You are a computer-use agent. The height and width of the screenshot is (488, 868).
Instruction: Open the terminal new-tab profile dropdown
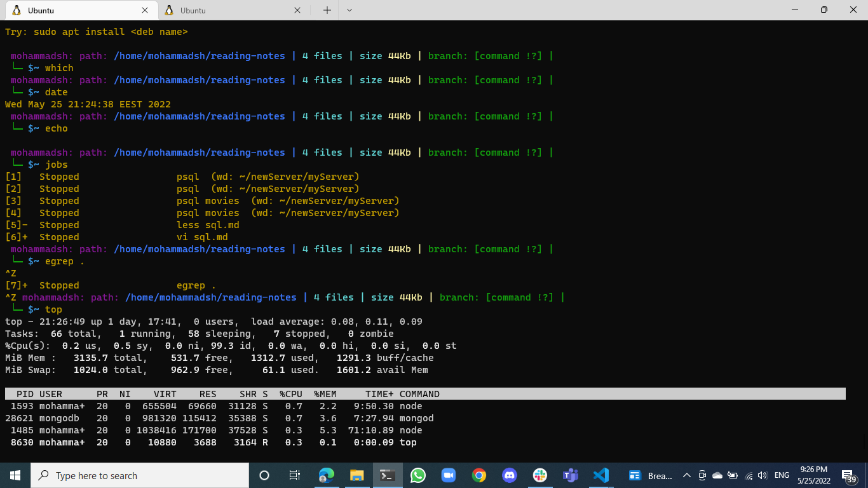pyautogui.click(x=349, y=10)
